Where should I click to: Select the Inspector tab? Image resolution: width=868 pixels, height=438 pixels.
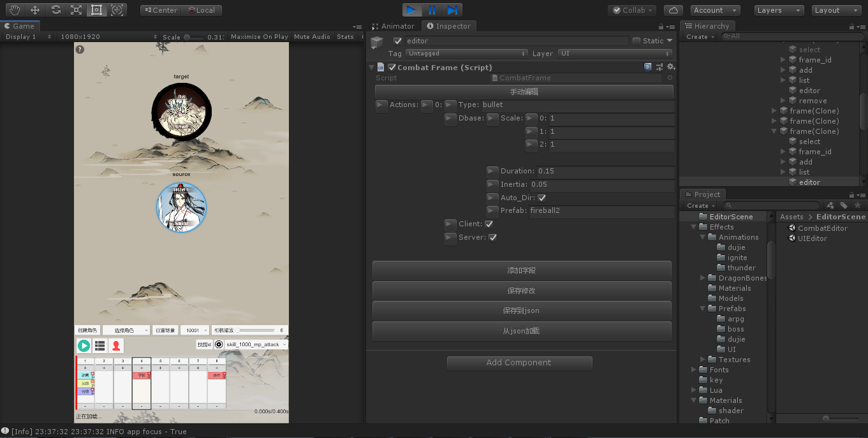[x=448, y=26]
